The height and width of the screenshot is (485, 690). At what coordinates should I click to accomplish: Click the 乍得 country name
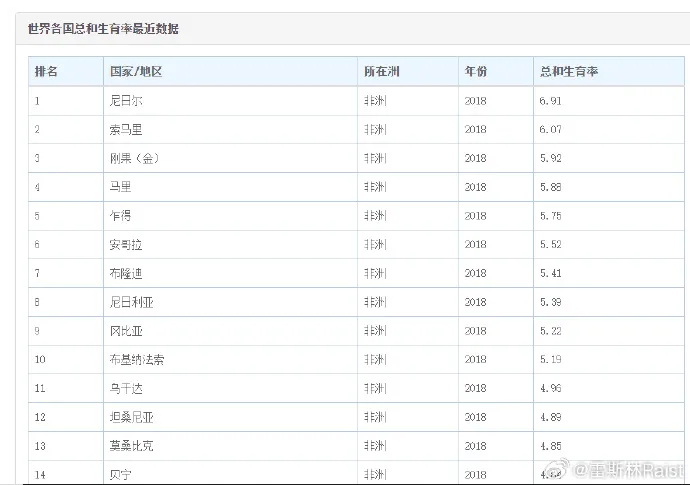(120, 215)
